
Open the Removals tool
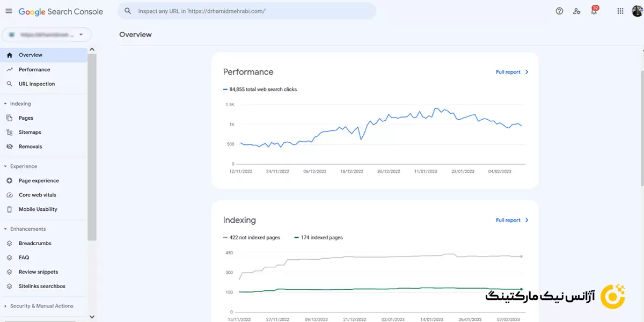[x=30, y=147]
